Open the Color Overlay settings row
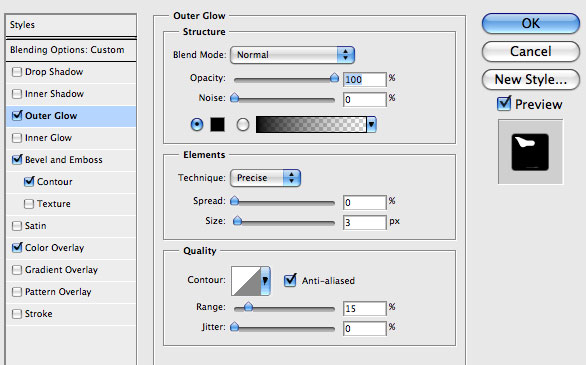586x365 pixels. 71,248
